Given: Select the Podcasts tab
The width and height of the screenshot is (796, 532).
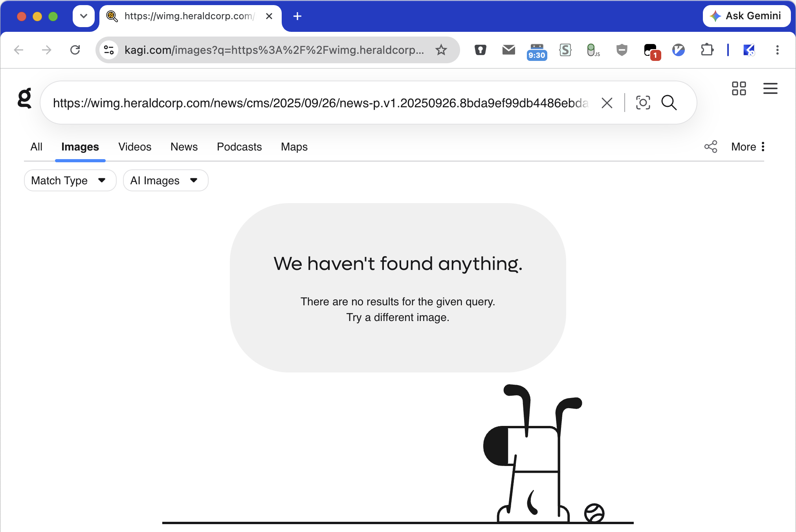Looking at the screenshot, I should [x=239, y=147].
